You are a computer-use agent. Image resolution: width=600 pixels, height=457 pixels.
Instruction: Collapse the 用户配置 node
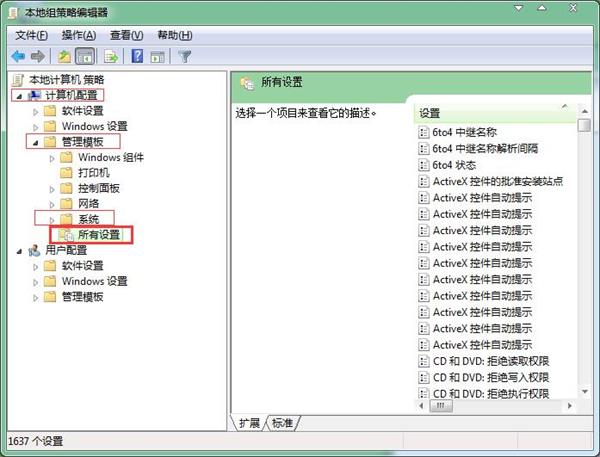click(x=19, y=251)
